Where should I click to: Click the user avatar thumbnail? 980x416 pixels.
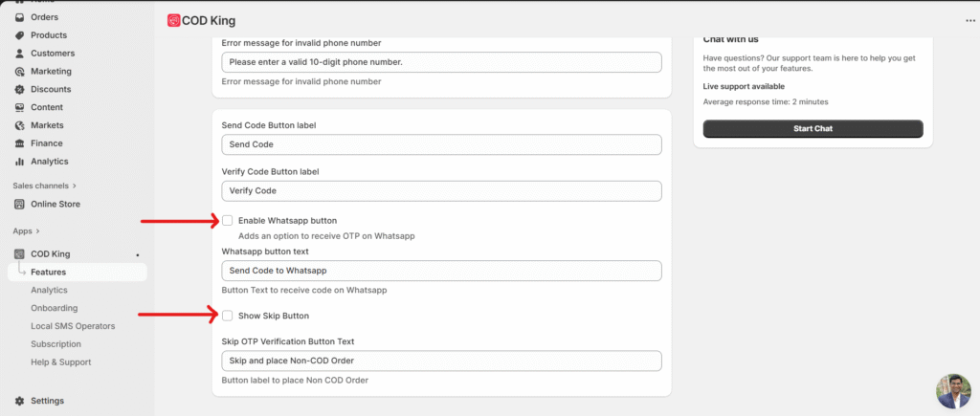(953, 391)
